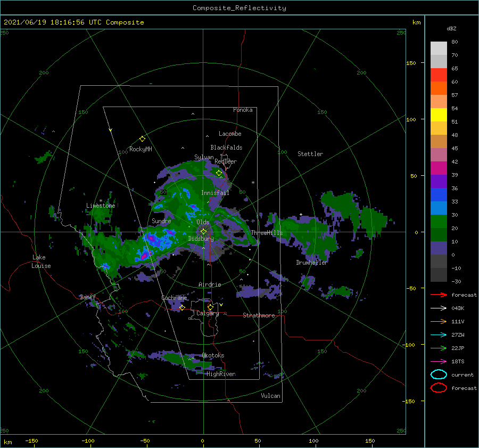Select the Vulcan label
479x448 pixels.
271,396
